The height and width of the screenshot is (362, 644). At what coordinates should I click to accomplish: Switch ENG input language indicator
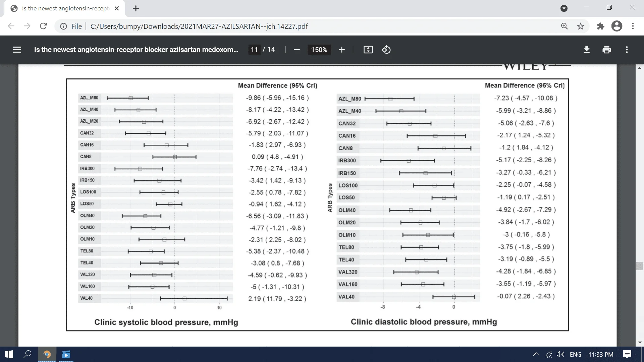pyautogui.click(x=576, y=354)
